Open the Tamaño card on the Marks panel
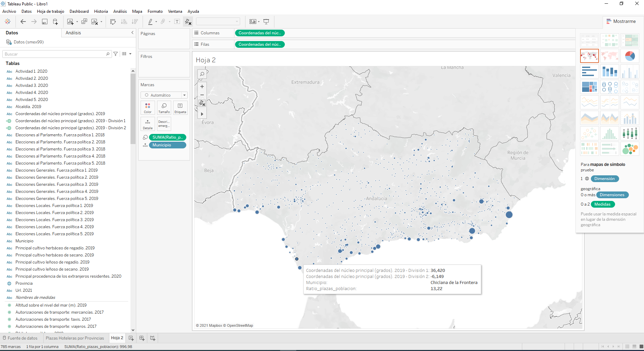Image resolution: width=644 pixels, height=351 pixels. coord(164,108)
